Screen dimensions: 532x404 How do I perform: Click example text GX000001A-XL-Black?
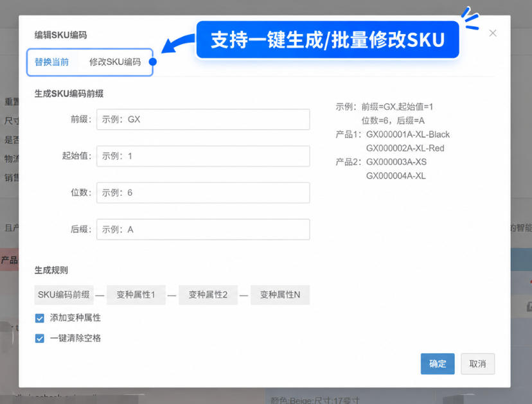(x=408, y=134)
